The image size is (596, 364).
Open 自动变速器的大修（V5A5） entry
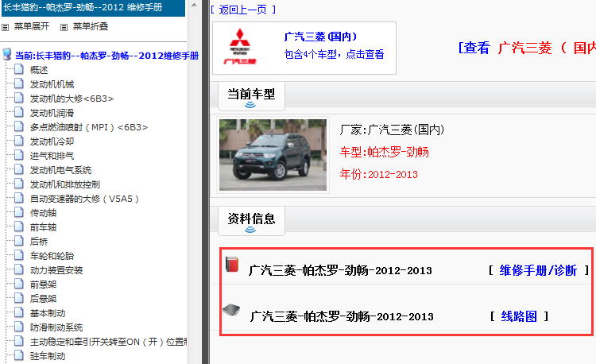(84, 199)
